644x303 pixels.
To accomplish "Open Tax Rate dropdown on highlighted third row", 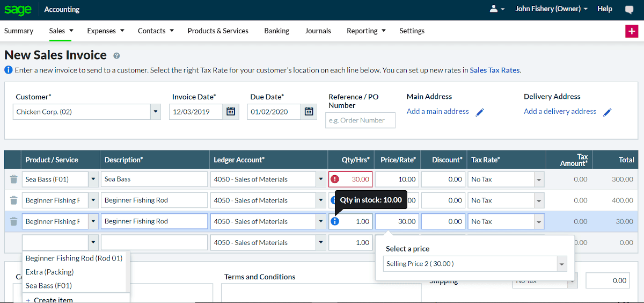I will [539, 221].
